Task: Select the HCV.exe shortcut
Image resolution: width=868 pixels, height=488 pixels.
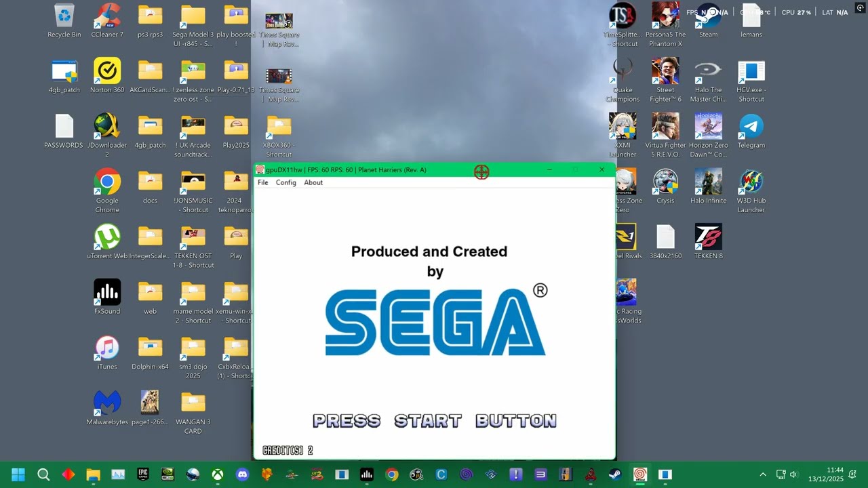Action: [751, 80]
